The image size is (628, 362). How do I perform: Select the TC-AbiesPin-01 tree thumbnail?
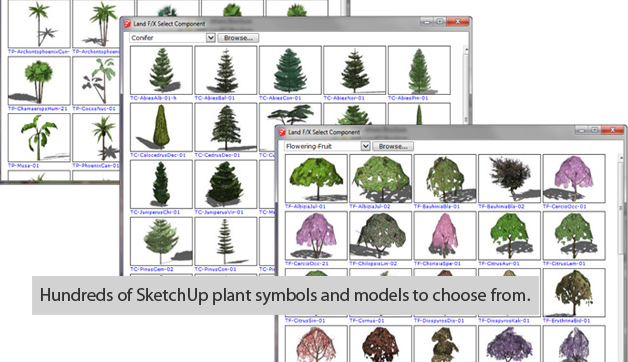coord(419,70)
